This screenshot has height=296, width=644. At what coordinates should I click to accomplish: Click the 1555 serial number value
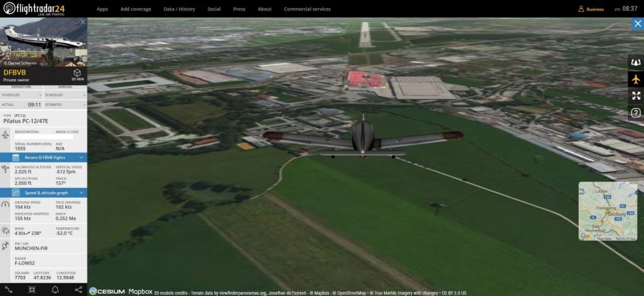coord(20,149)
